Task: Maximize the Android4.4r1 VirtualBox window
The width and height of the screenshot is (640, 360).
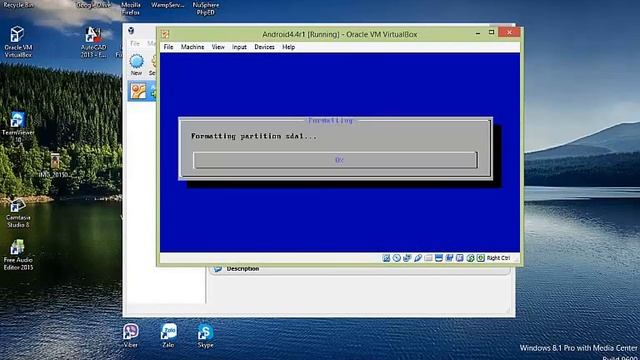Action: pyautogui.click(x=491, y=32)
